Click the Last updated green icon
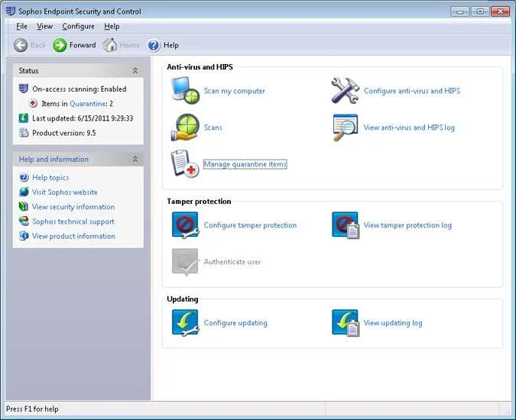 coord(24,118)
